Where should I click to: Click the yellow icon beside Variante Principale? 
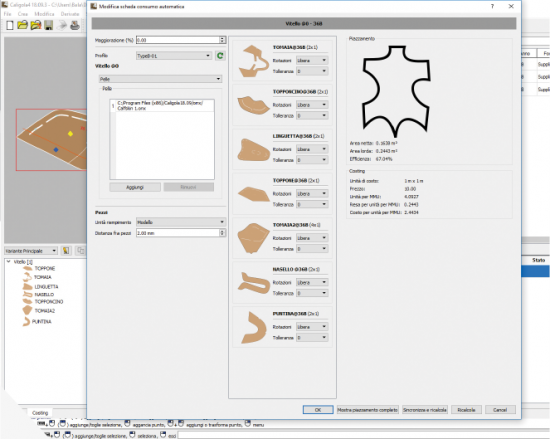coord(66,250)
